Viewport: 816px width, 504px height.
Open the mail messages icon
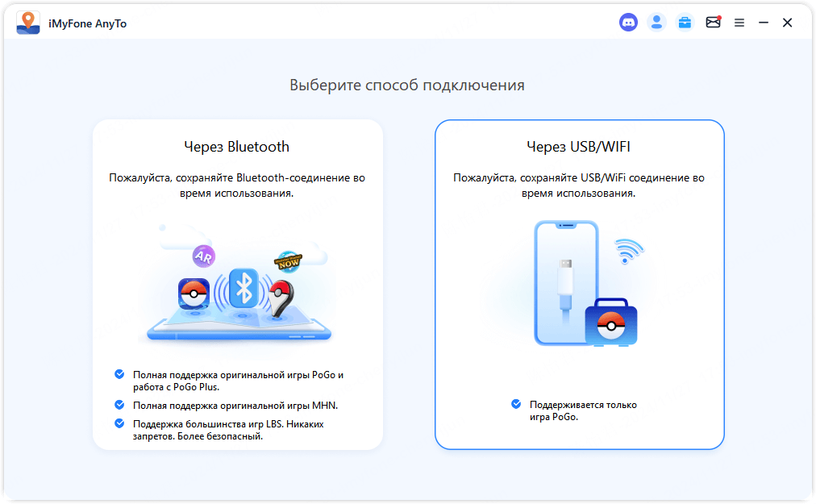(713, 22)
